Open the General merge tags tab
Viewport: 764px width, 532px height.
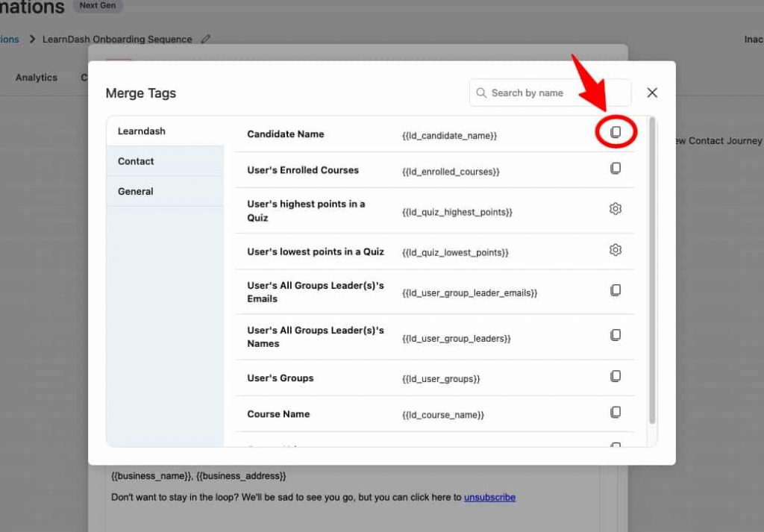(x=165, y=192)
